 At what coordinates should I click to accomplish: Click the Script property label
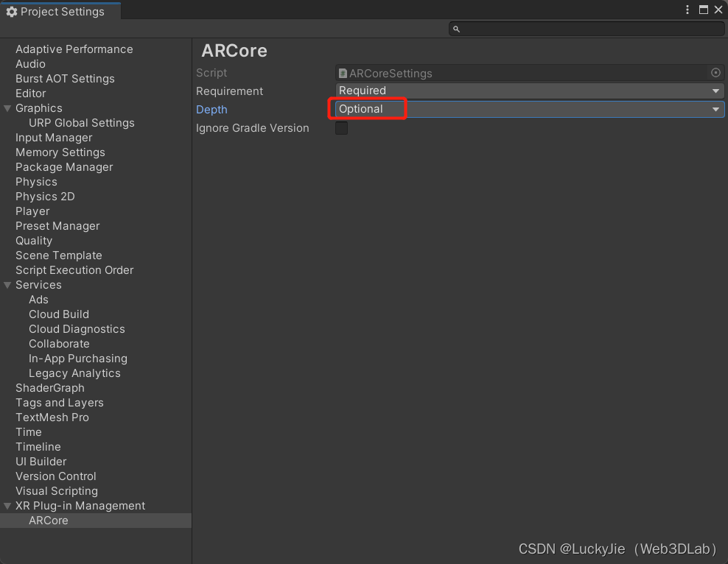[211, 73]
